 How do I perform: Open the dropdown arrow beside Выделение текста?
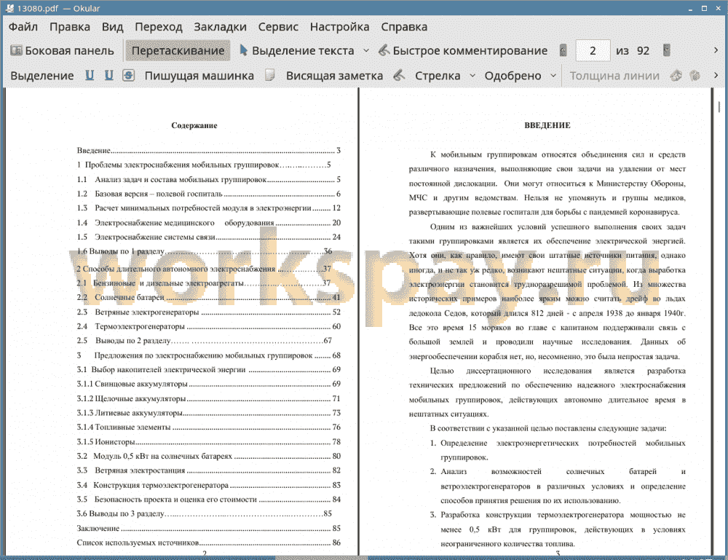(366, 51)
